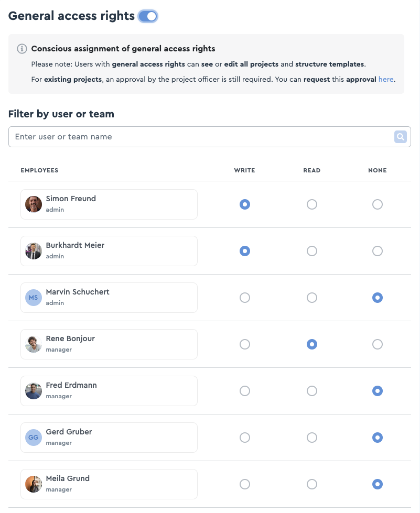Image resolution: width=420 pixels, height=513 pixels.
Task: Turn off the General access rights switch
Action: tap(148, 16)
